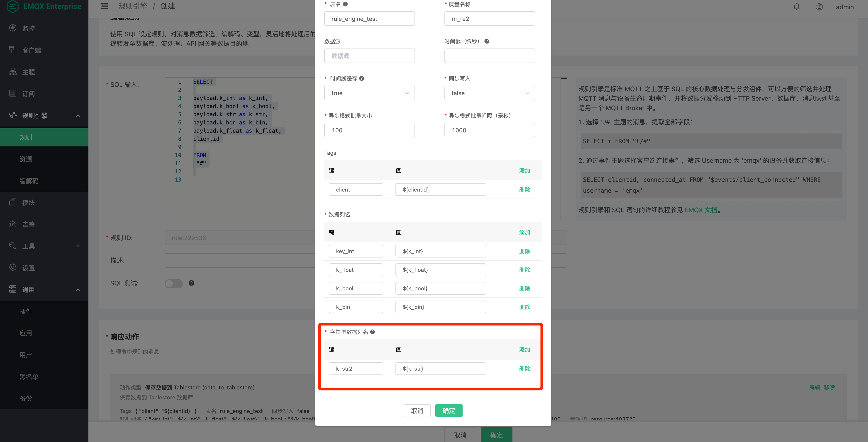Viewport: 868px width, 442px height.
Task: Open the 同步写入 dropdown showing false
Action: click(489, 93)
